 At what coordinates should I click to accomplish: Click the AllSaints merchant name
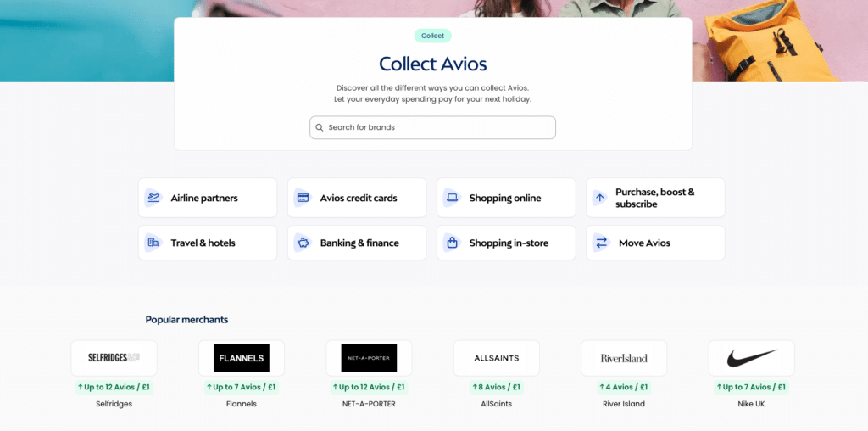point(497,404)
